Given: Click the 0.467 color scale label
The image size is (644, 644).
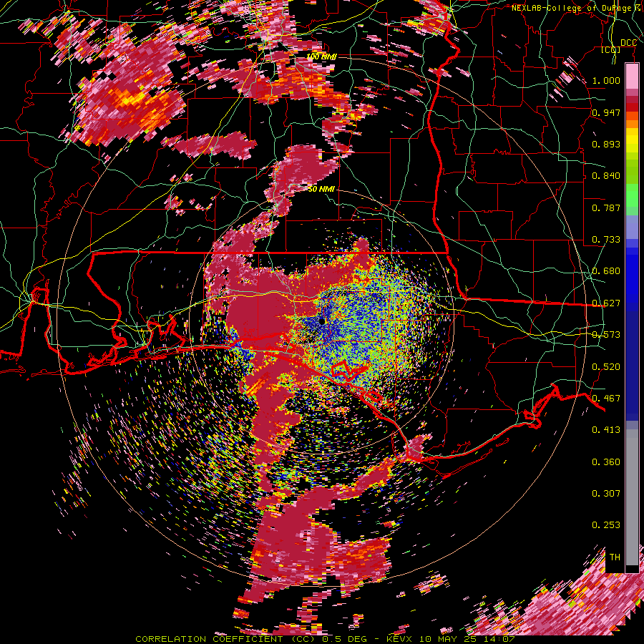Looking at the screenshot, I should tap(606, 398).
